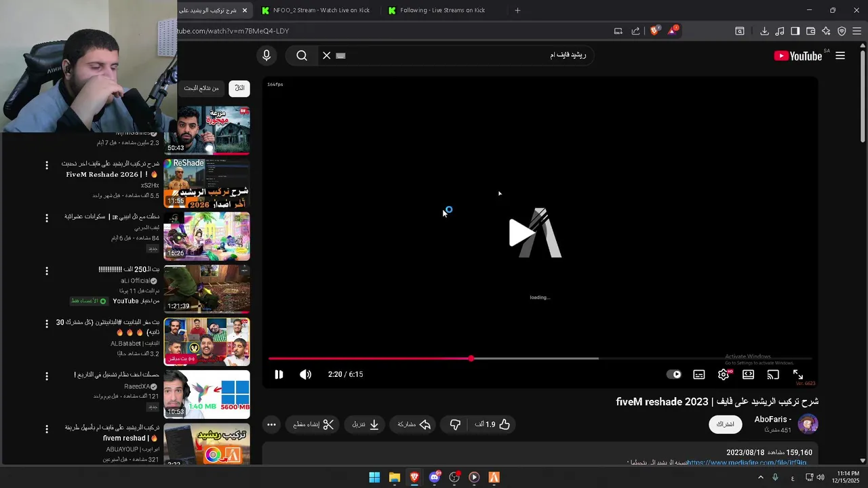Select the من نتائج البحث filter chip

click(201, 88)
